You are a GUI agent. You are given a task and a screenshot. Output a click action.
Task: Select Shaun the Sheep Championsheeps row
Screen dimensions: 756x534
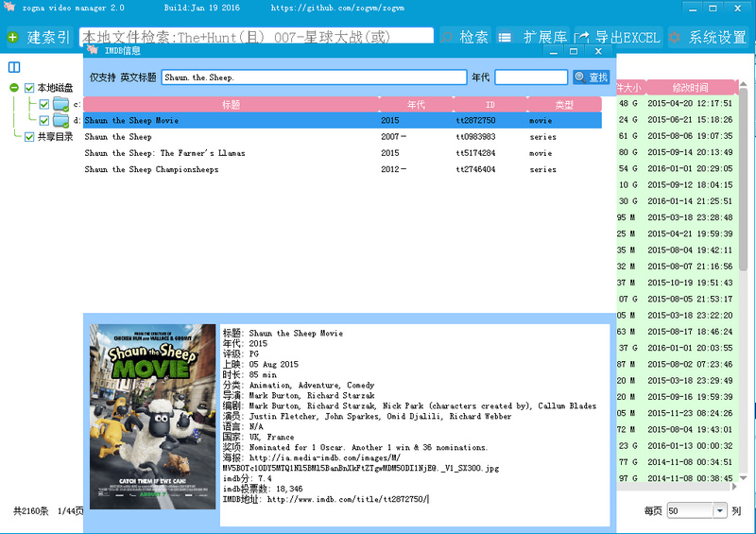(151, 170)
